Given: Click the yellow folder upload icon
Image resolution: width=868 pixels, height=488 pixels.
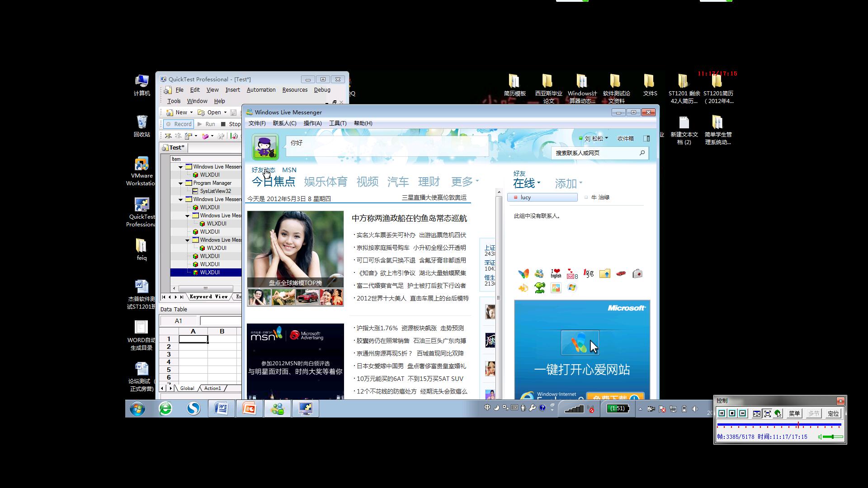Looking at the screenshot, I should pos(605,274).
